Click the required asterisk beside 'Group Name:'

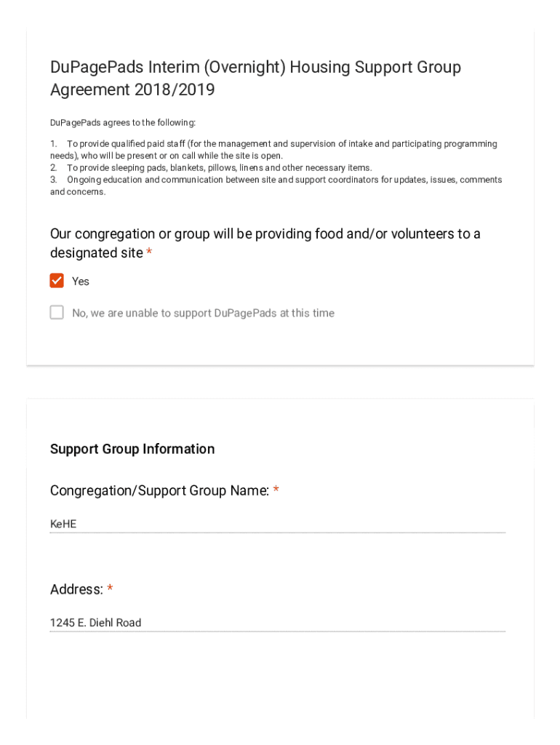pyautogui.click(x=276, y=491)
